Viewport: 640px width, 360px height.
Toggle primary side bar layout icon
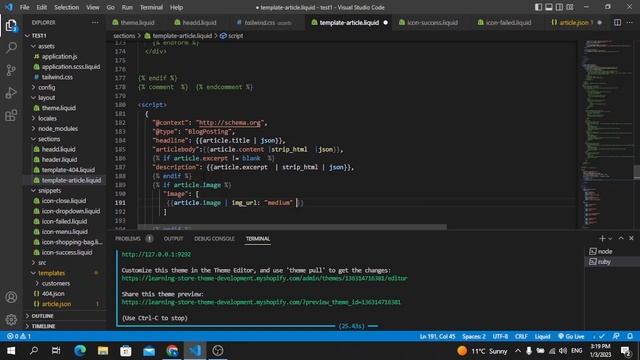click(538, 7)
